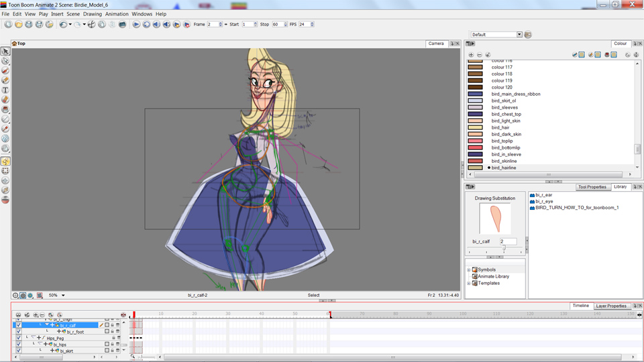
Task: Delete a layer using timeline minus icon
Action: pyautogui.click(x=42, y=315)
